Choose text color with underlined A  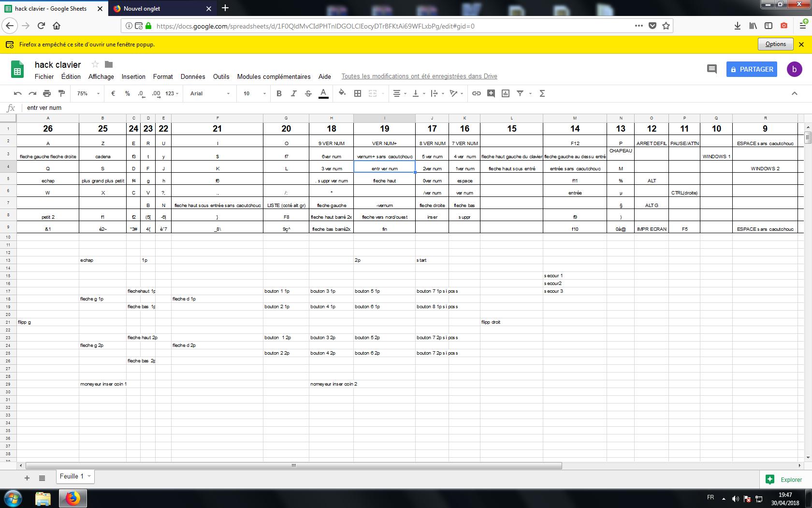coord(324,93)
